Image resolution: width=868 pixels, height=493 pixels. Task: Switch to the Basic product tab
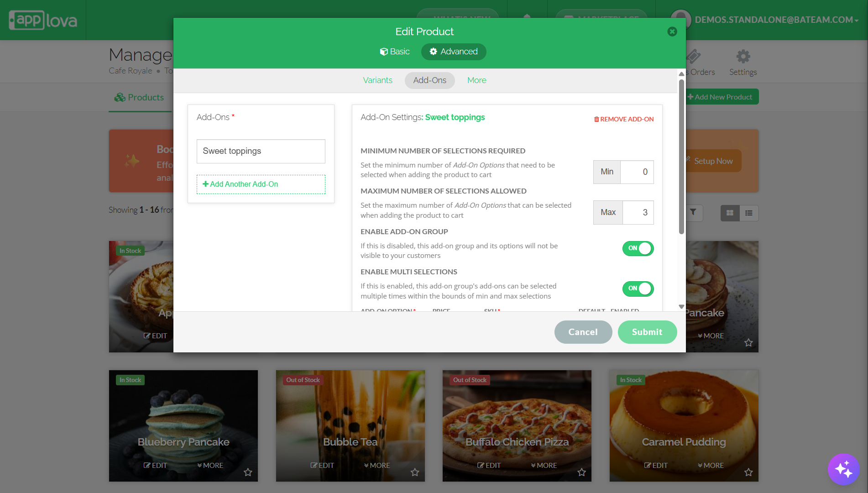[395, 52]
